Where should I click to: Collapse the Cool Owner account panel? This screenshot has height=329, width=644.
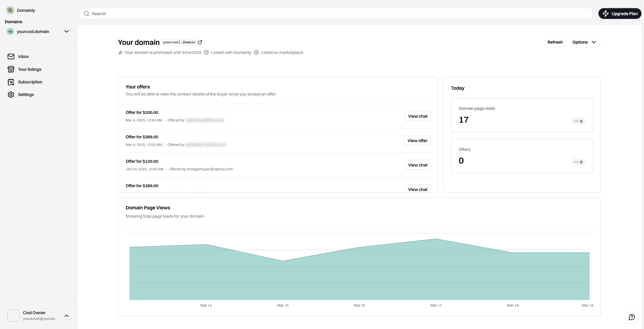click(66, 316)
